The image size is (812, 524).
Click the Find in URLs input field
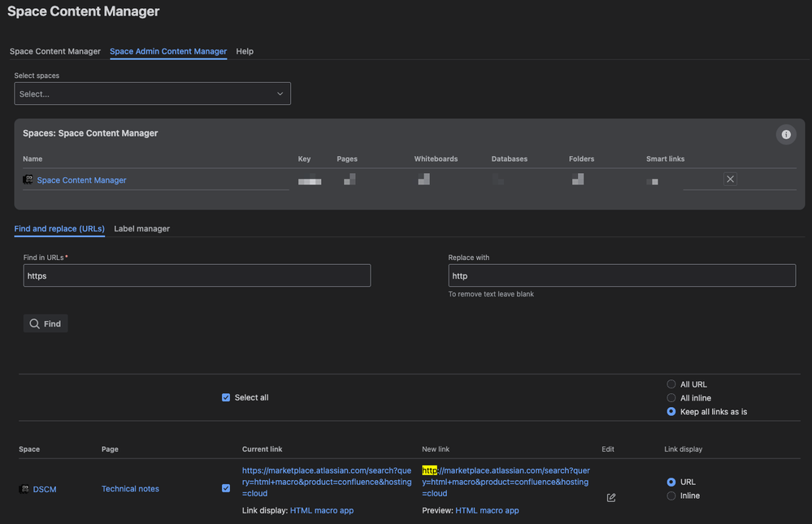(197, 275)
